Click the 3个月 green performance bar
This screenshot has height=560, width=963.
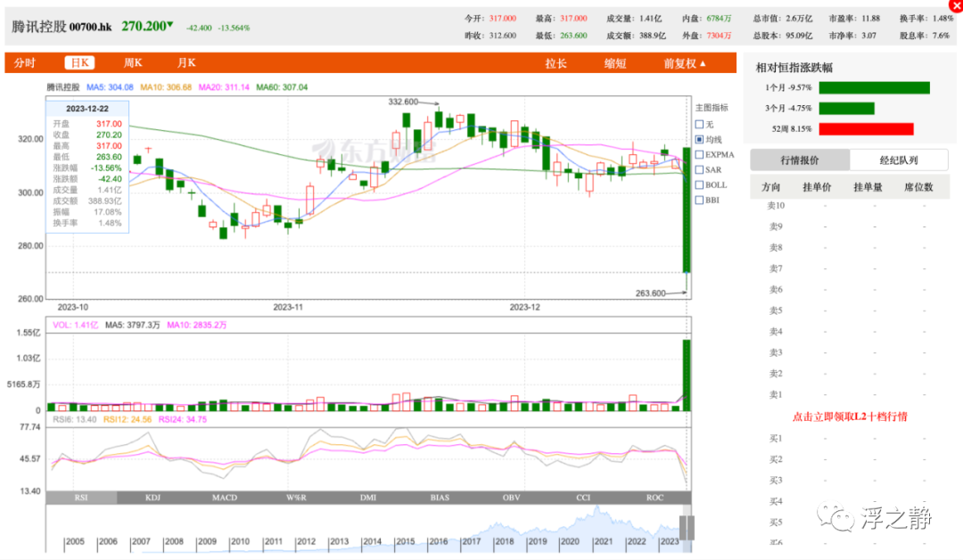(846, 109)
